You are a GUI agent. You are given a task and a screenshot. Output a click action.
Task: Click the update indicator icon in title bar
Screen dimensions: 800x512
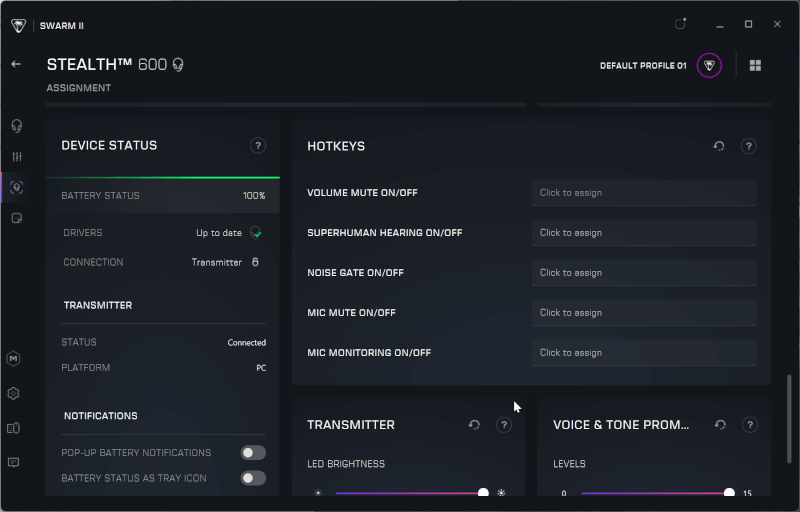680,24
